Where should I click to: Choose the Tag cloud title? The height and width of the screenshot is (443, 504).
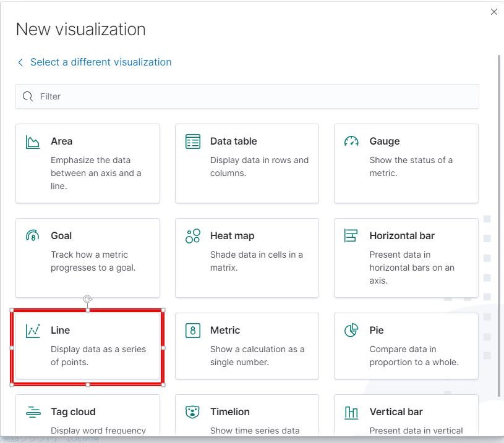click(73, 412)
